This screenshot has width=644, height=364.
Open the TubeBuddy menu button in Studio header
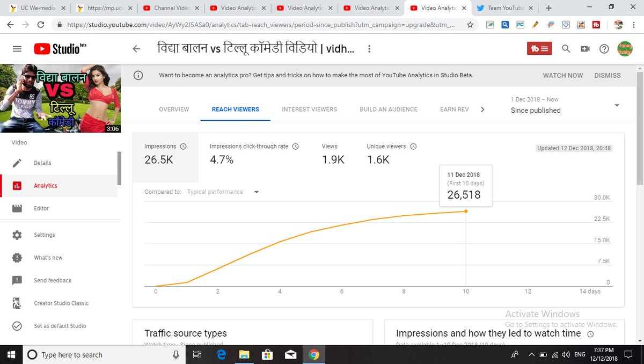point(539,49)
